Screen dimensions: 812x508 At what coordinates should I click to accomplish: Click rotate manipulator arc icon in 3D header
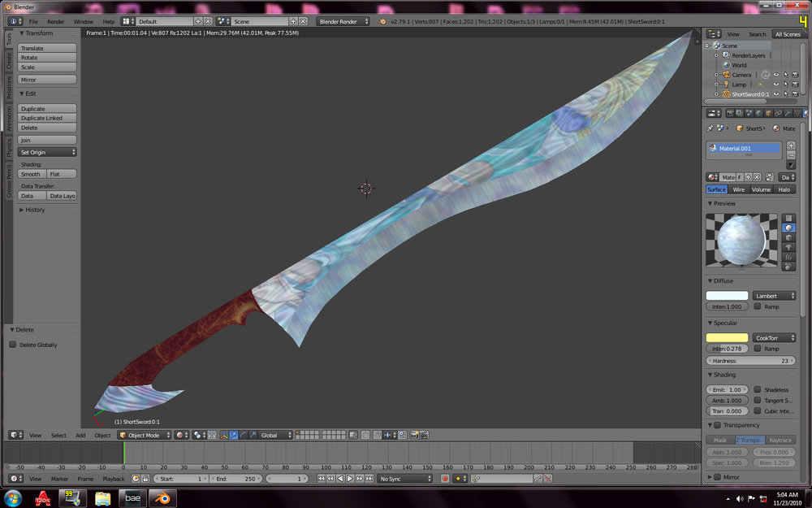[244, 436]
